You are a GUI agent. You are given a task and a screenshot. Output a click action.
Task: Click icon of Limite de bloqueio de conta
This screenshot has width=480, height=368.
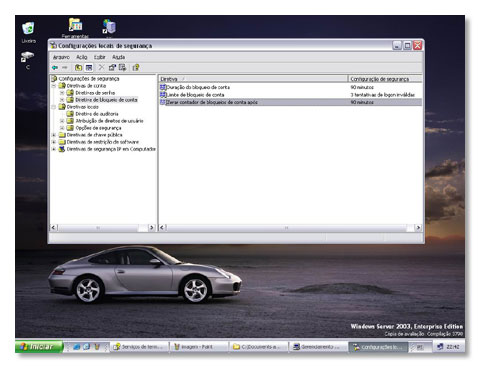coord(163,95)
